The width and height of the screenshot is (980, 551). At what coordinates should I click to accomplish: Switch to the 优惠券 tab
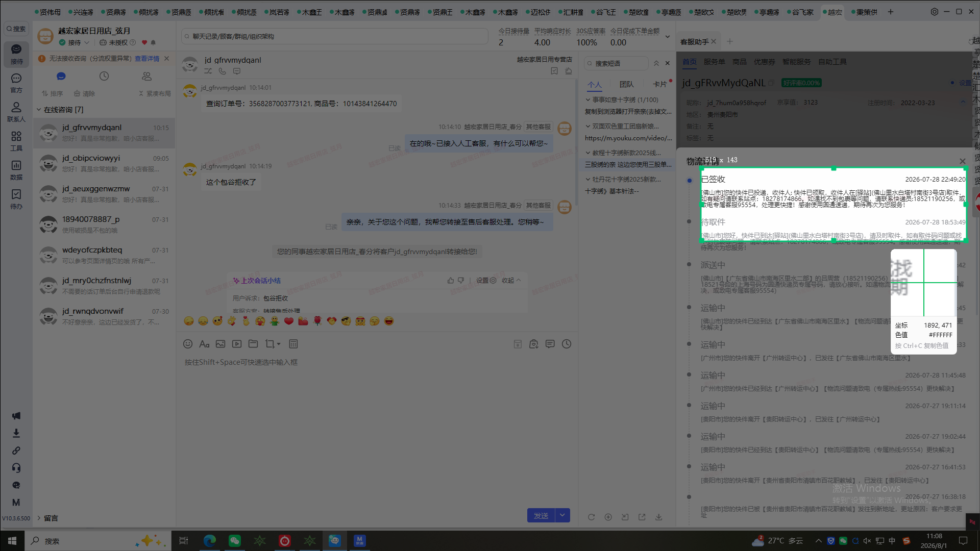(x=764, y=62)
